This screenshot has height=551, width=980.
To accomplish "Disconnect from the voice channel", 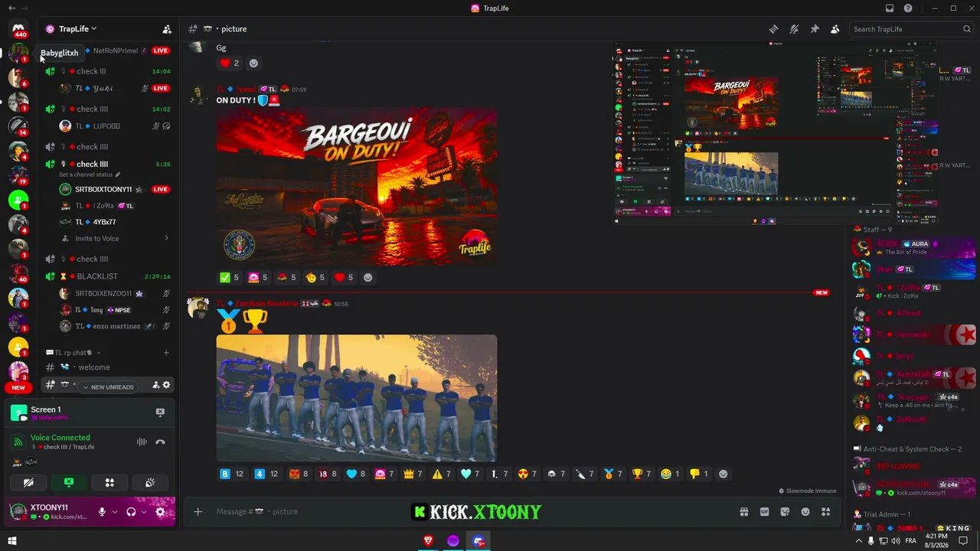I will click(160, 442).
